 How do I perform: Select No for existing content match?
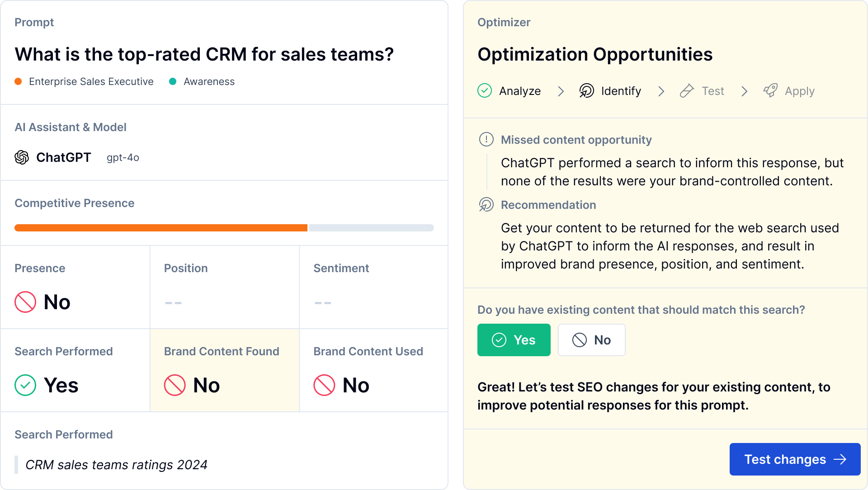pyautogui.click(x=591, y=340)
